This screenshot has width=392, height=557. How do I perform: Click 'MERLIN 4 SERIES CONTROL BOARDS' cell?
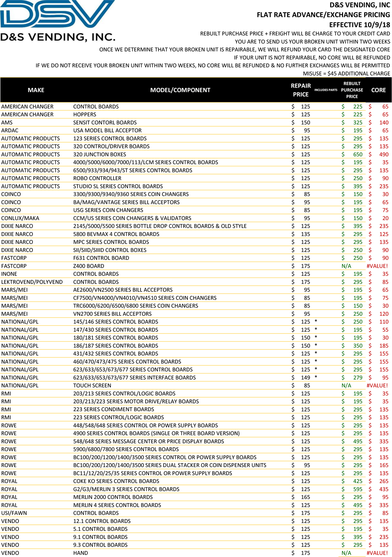click(117, 505)
